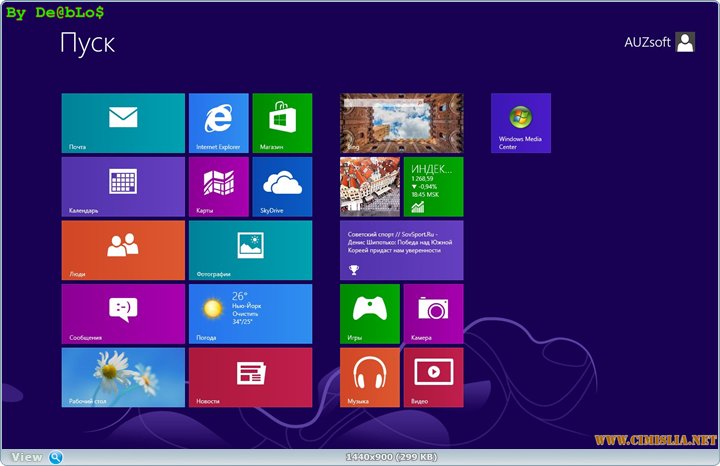This screenshot has width=720, height=466.
Task: Open the SkyDrive cloud tile
Action: point(282,186)
